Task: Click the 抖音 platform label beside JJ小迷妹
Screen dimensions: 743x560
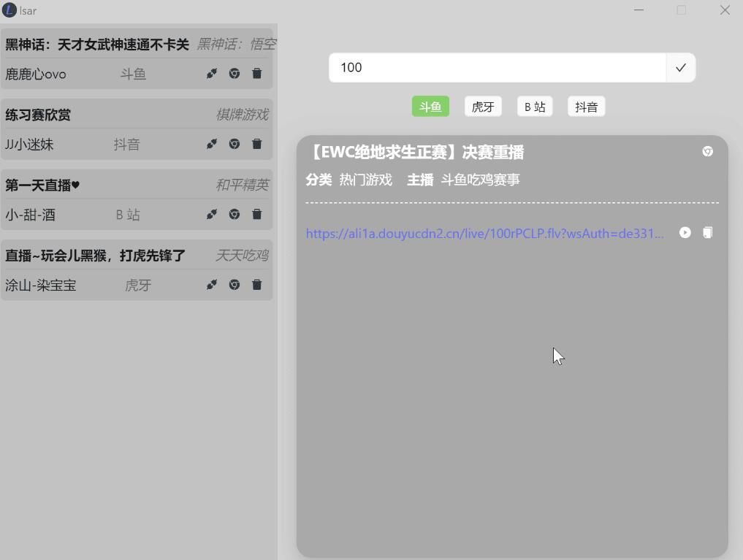Action: click(x=126, y=145)
